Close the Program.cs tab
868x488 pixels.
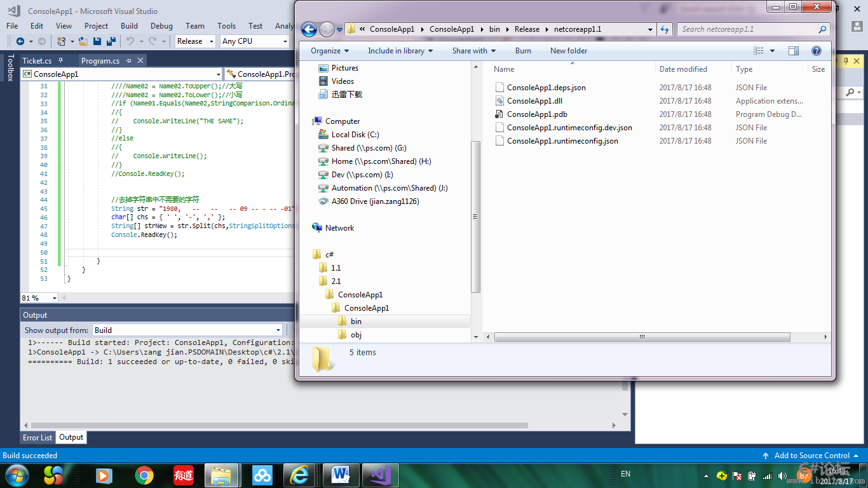click(x=140, y=60)
